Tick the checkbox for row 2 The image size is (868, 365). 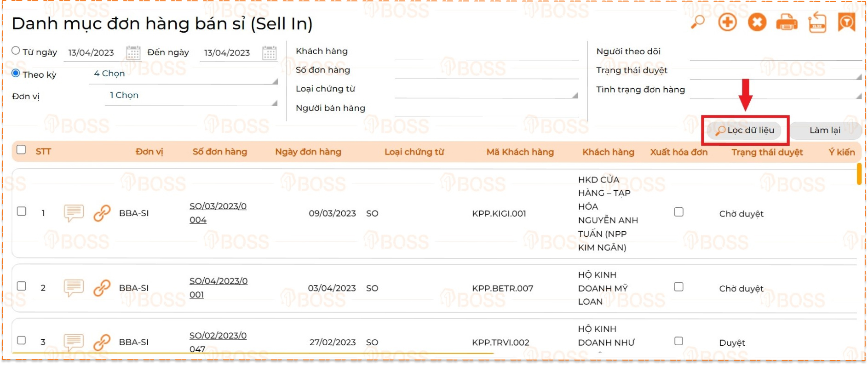point(22,286)
